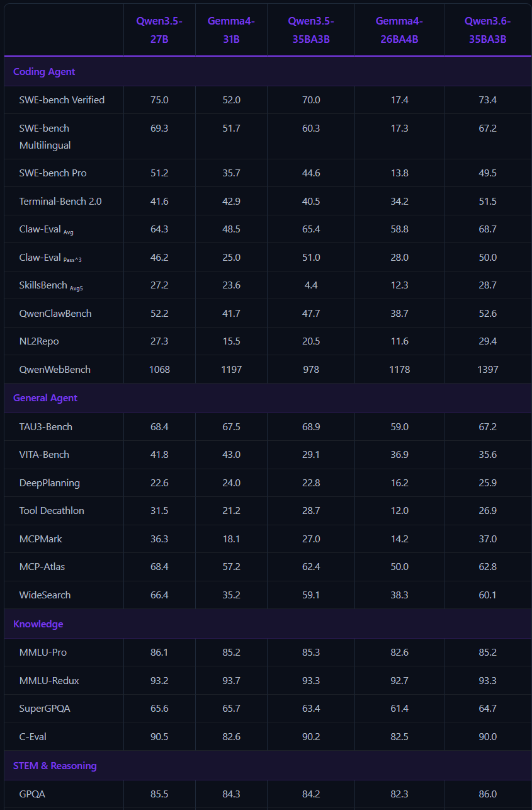Click the Claw-Eval Avg row label
The height and width of the screenshot is (810, 532).
(47, 229)
